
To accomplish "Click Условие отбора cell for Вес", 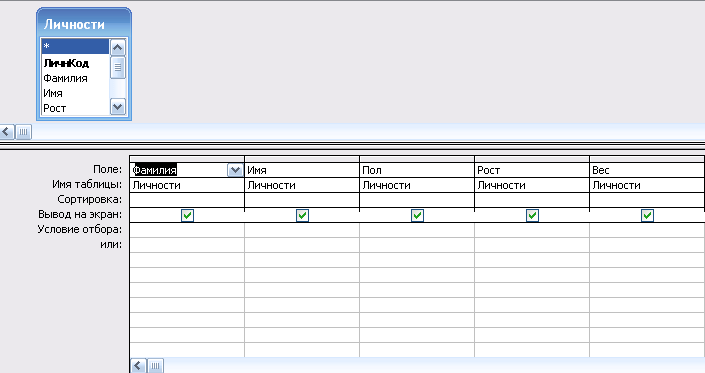I will 647,230.
